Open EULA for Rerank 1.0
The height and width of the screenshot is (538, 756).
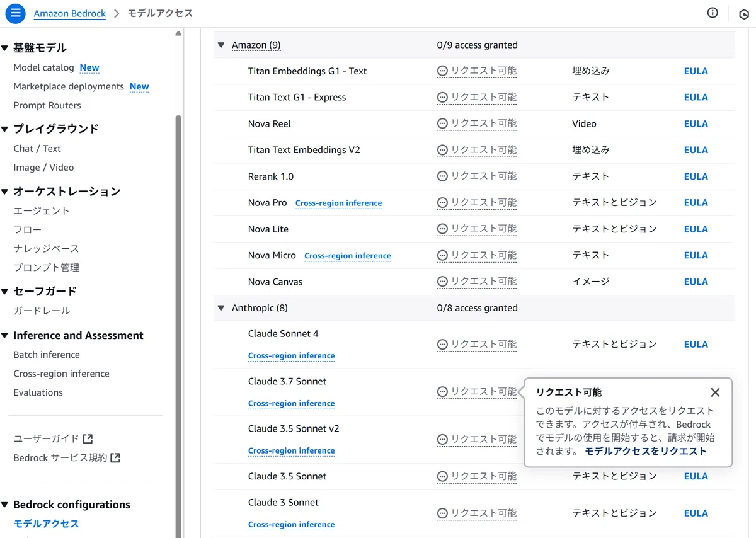click(x=696, y=176)
